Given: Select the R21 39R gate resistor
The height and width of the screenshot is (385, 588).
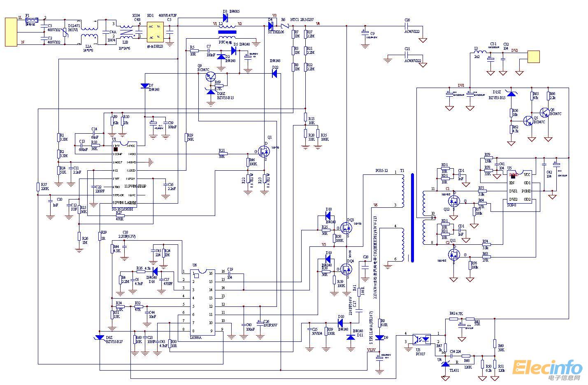Looking at the screenshot, I should click(x=223, y=154).
